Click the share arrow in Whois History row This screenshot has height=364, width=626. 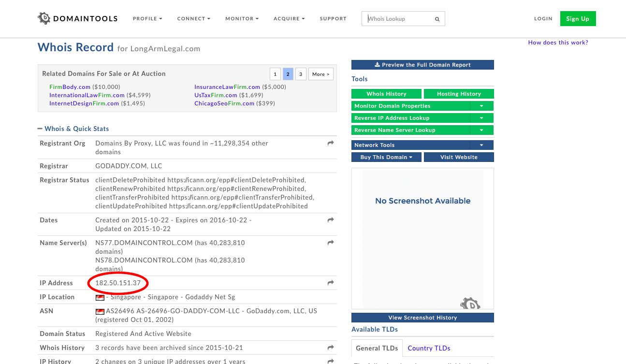pyautogui.click(x=331, y=348)
